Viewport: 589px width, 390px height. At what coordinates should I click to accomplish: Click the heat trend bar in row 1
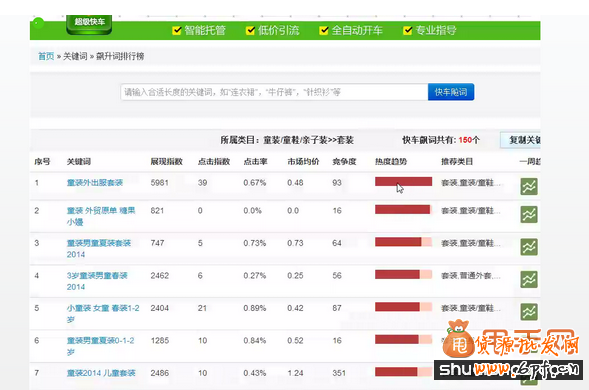pos(403,182)
